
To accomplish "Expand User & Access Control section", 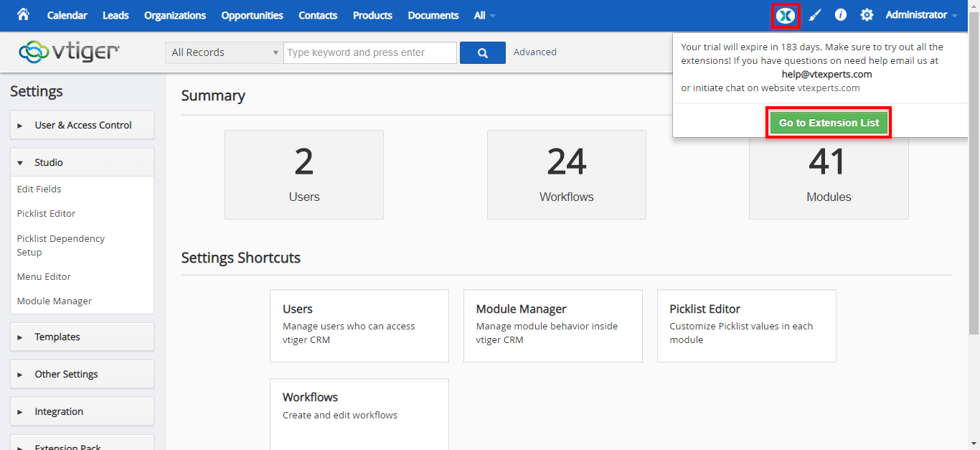I will point(82,125).
